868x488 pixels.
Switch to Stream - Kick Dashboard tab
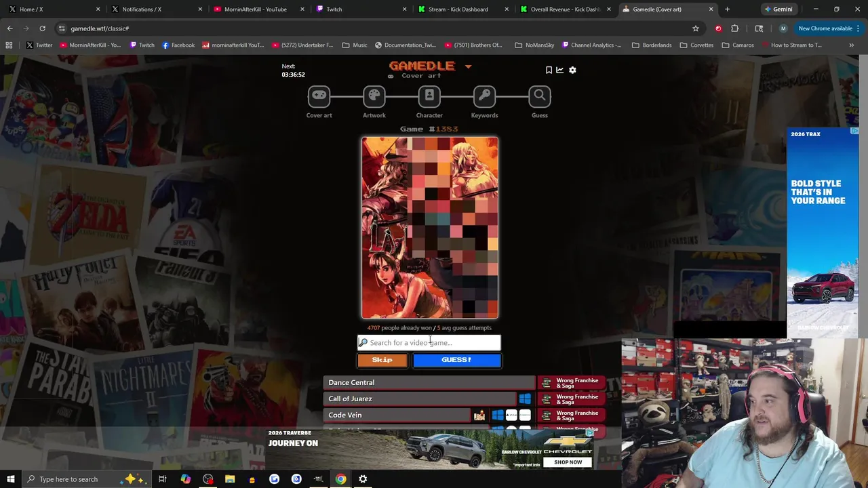tap(462, 9)
